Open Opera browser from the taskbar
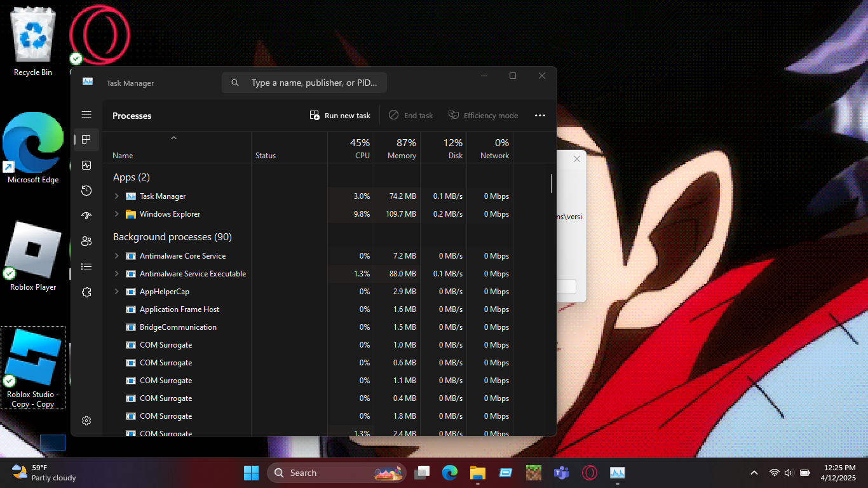The image size is (868, 488). [590, 473]
